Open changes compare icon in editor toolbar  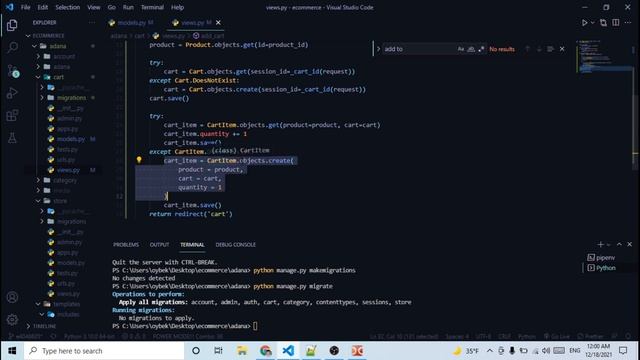click(x=603, y=23)
